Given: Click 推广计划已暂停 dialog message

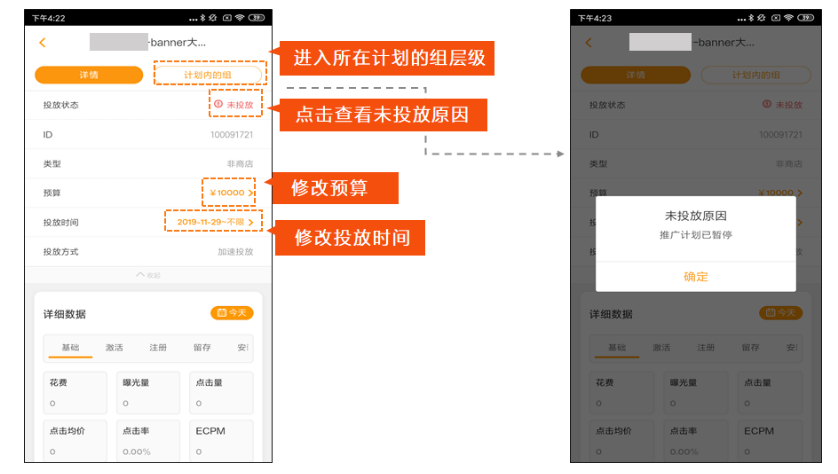Looking at the screenshot, I should pos(695,235).
